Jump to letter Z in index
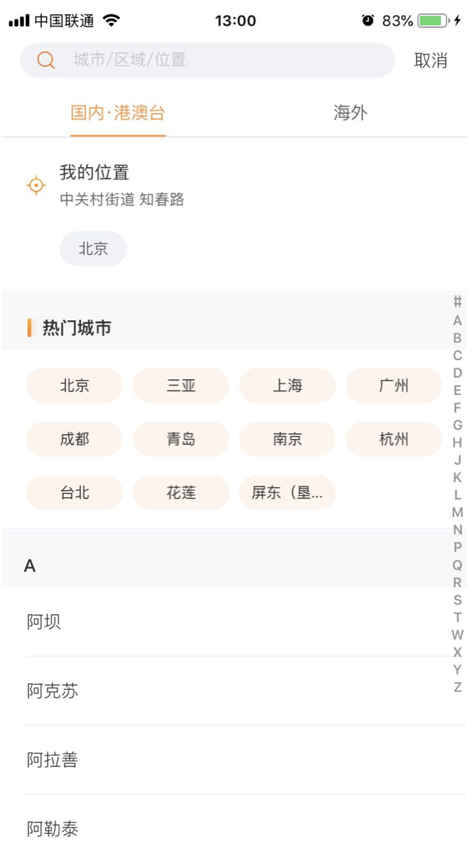The height and width of the screenshot is (868, 472). tap(457, 687)
